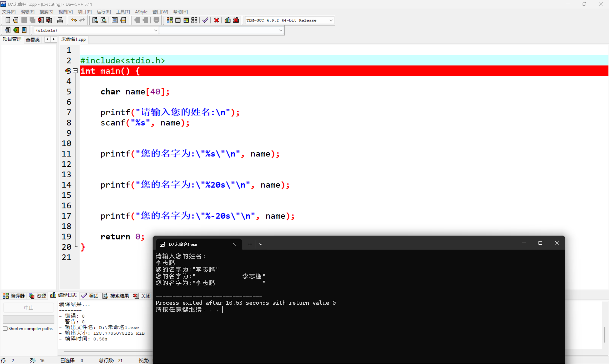Enable Shorten compiler paths checkbox

pos(5,329)
